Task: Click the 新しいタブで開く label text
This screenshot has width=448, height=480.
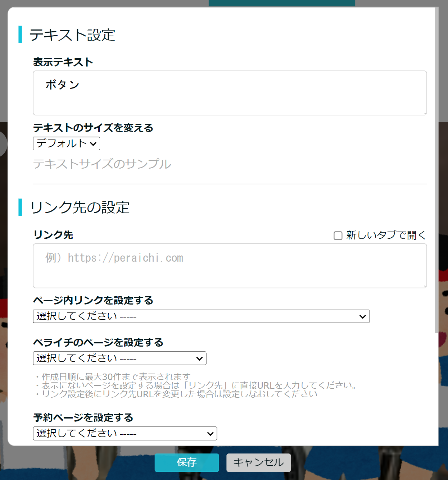Action: pos(386,235)
